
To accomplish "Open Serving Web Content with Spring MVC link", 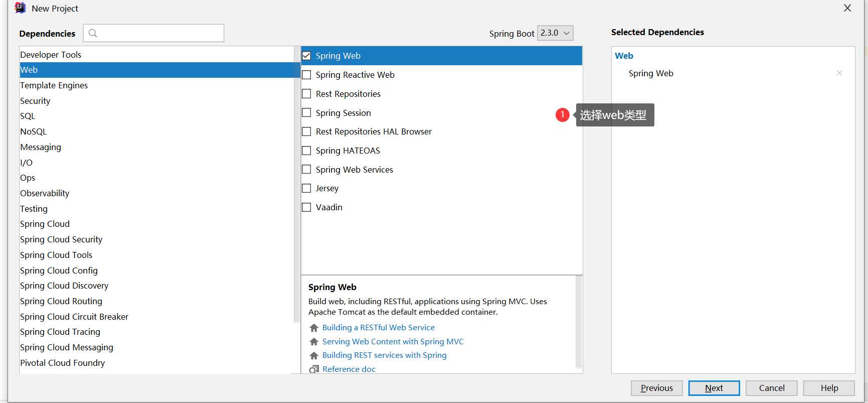I will (x=393, y=342).
